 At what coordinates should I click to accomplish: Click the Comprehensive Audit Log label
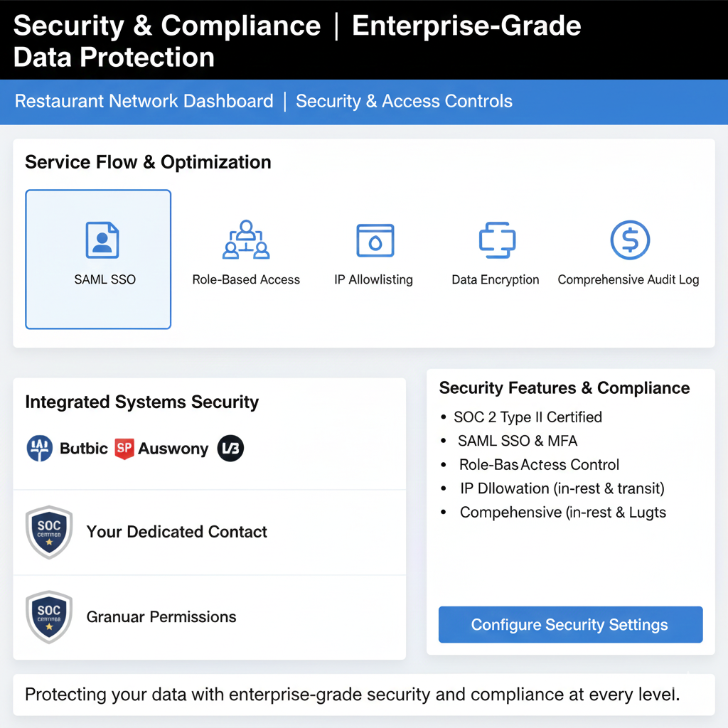coord(628,279)
